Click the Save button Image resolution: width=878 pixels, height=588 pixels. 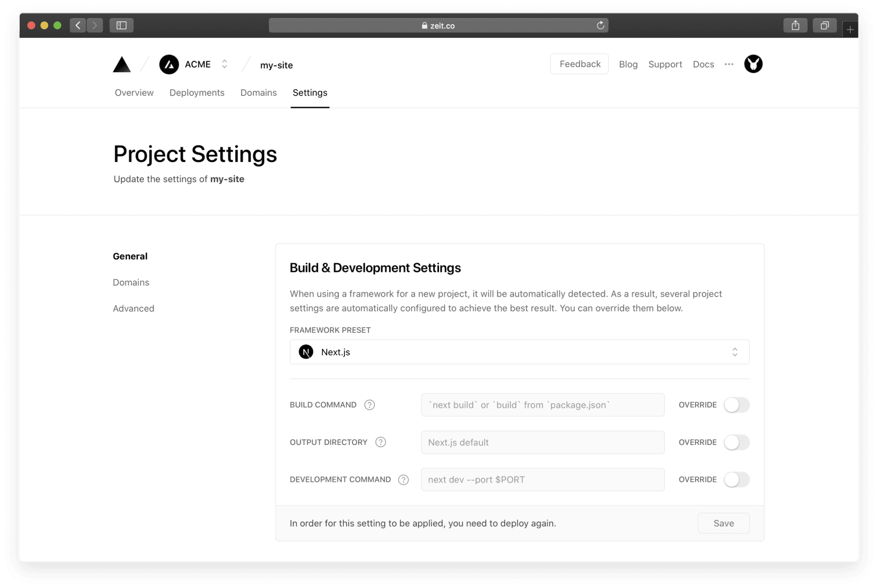coord(723,523)
